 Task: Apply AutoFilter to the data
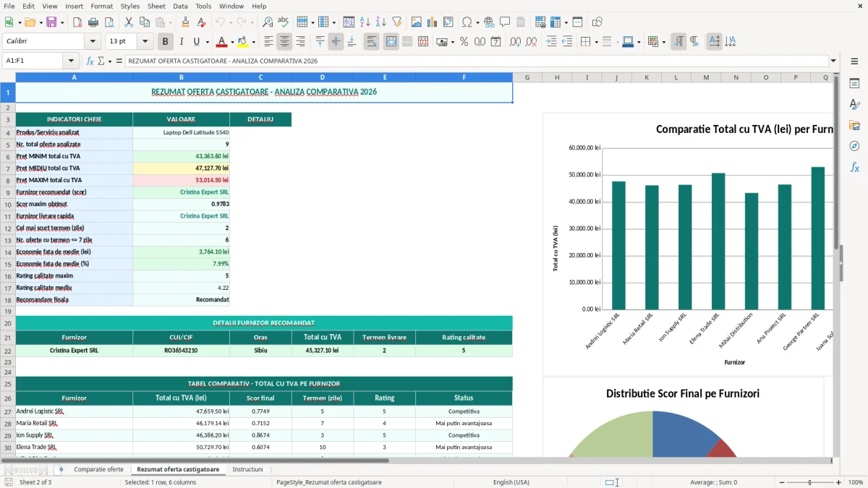(396, 22)
